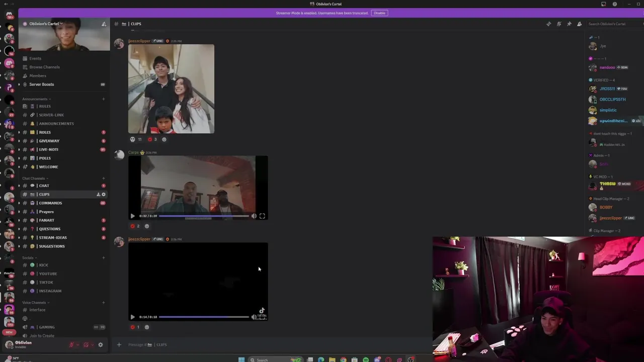Add reaction under the family photo

coord(164,139)
